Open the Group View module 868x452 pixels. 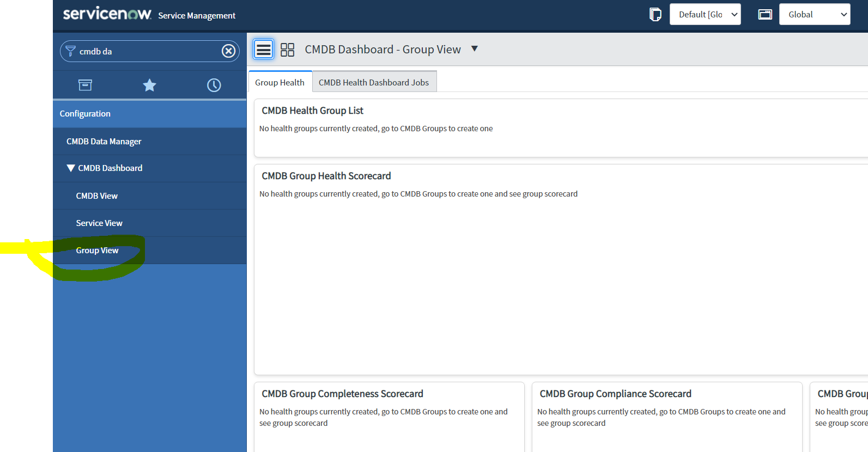pyautogui.click(x=149, y=251)
